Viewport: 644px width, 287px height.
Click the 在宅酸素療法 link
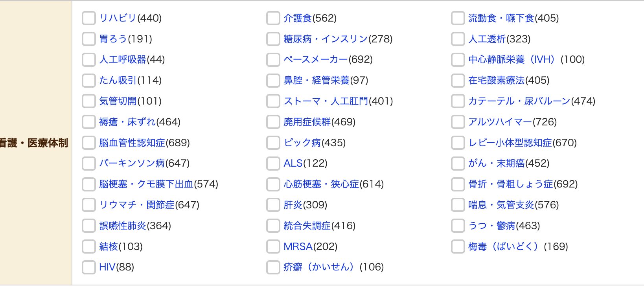[497, 81]
